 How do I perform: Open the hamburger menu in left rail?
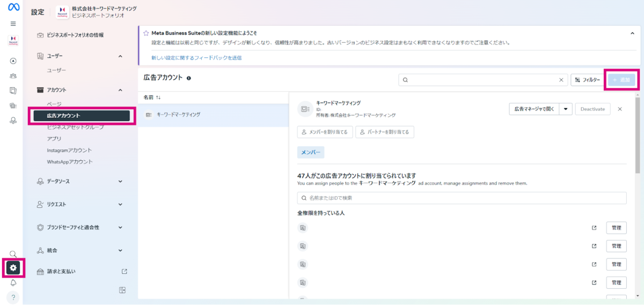13,24
